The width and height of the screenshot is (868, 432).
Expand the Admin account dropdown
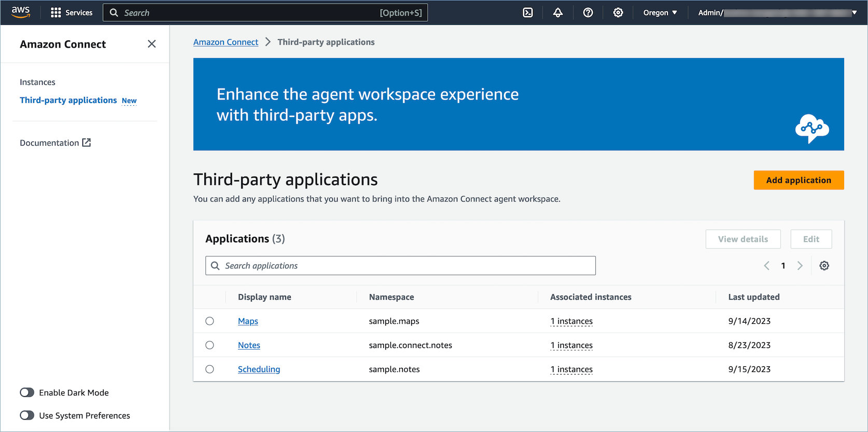click(777, 12)
